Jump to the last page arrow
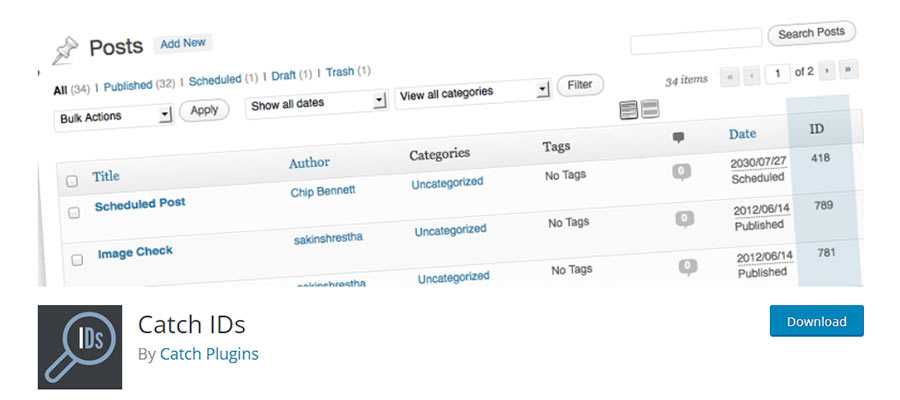This screenshot has width=900, height=400. click(850, 69)
